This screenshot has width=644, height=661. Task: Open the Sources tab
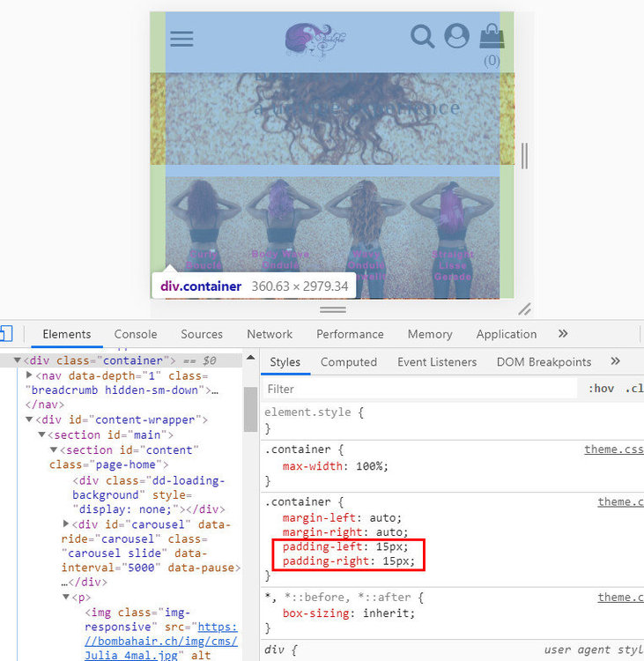202,334
